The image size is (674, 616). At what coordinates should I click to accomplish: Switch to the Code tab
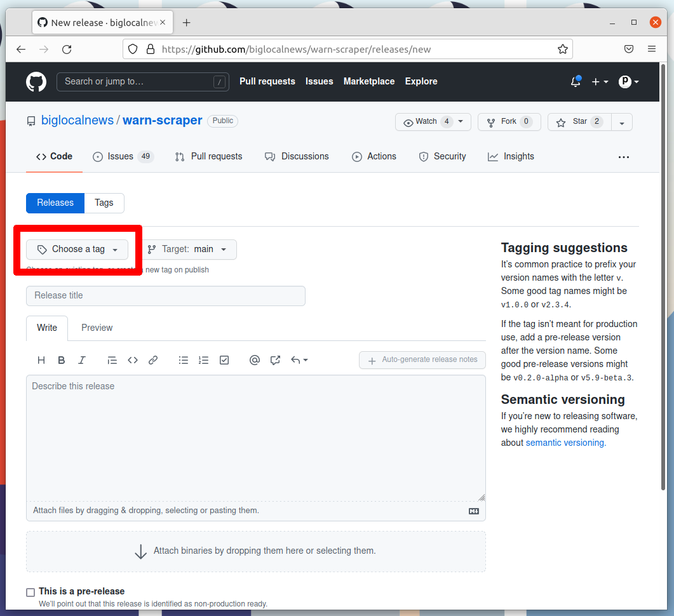[54, 157]
